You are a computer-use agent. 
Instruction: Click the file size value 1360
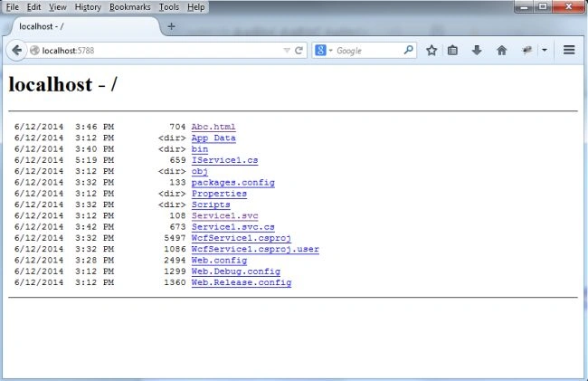coord(175,282)
